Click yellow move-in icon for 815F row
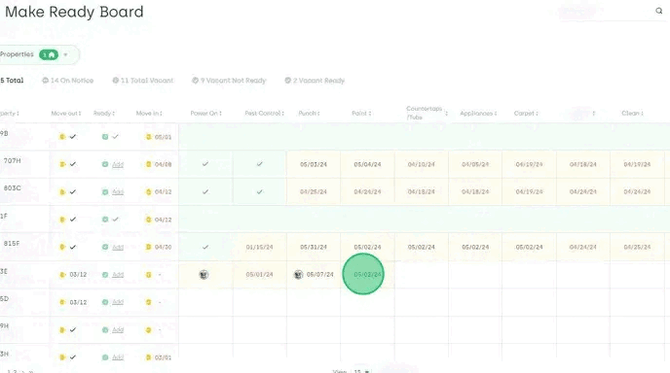The height and width of the screenshot is (373, 670). point(149,247)
